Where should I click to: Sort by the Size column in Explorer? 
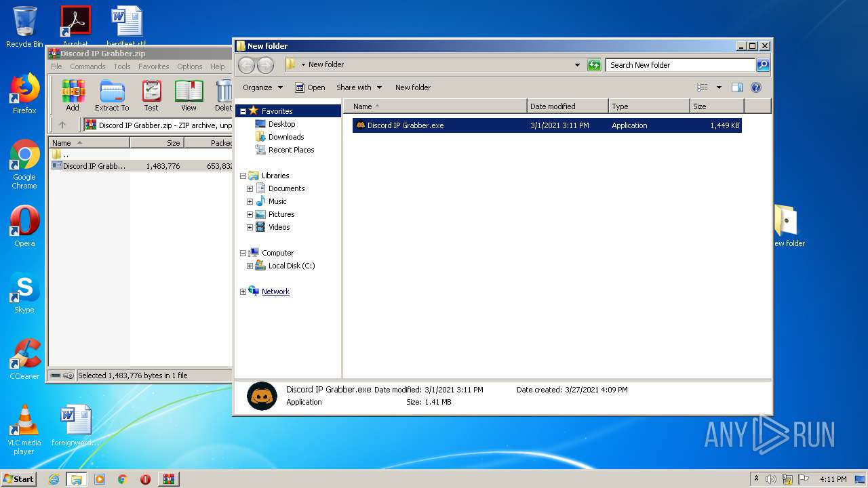[717, 106]
